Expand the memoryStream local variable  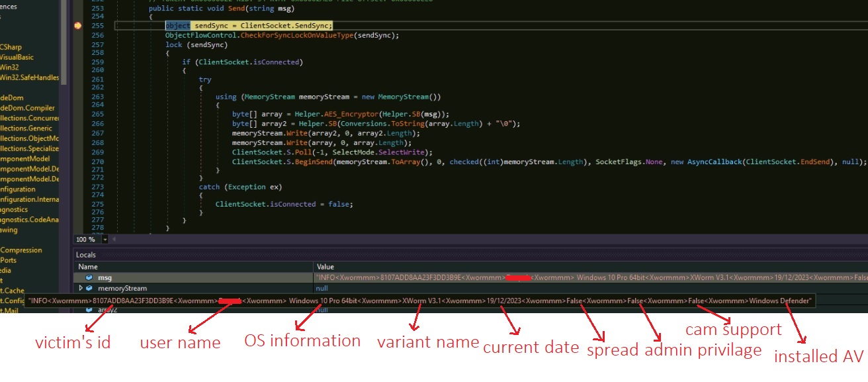point(81,289)
